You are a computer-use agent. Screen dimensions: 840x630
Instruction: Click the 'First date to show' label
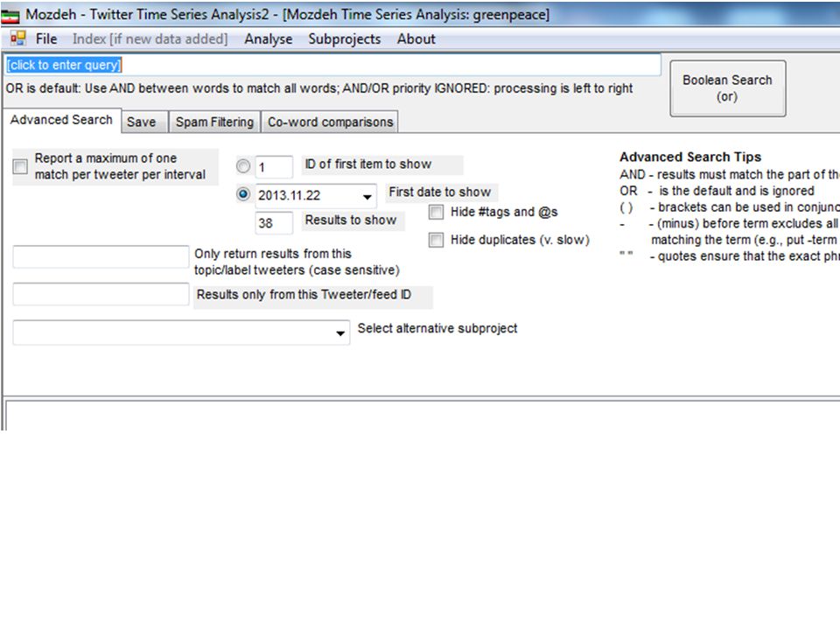point(440,192)
